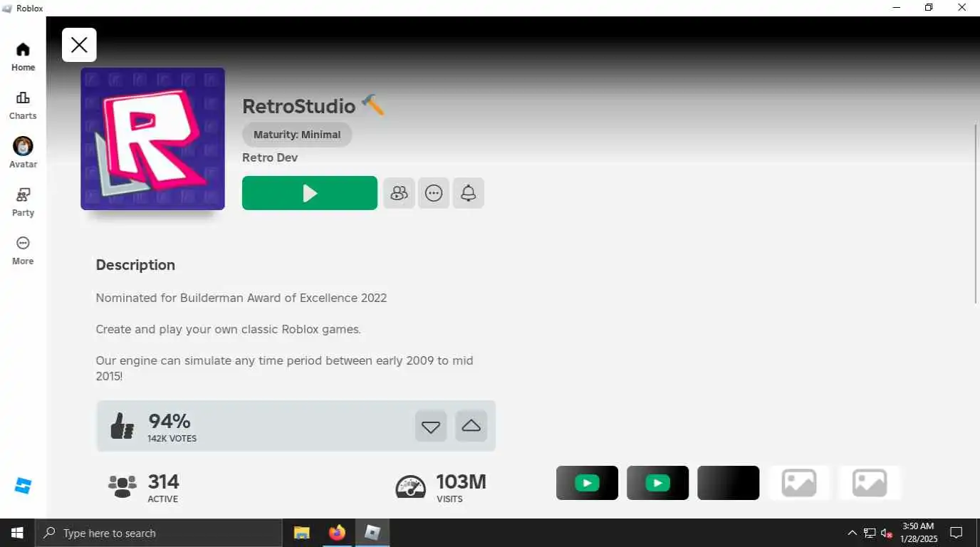The width and height of the screenshot is (980, 547).
Task: Select the black third media thumbnail
Action: (728, 483)
